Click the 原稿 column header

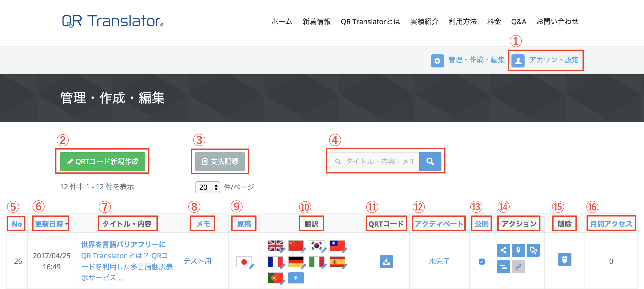point(244,224)
